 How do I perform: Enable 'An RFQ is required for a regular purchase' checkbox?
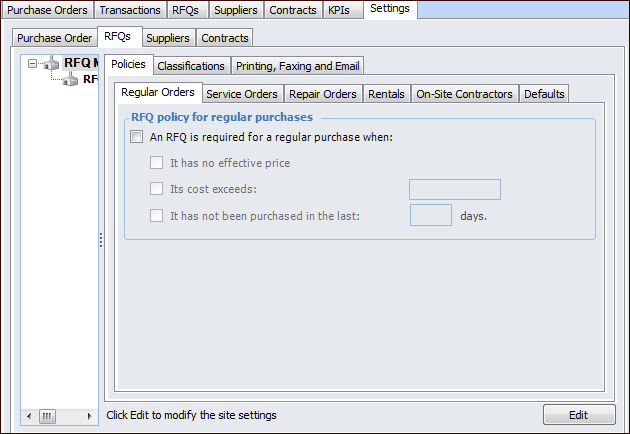point(137,137)
